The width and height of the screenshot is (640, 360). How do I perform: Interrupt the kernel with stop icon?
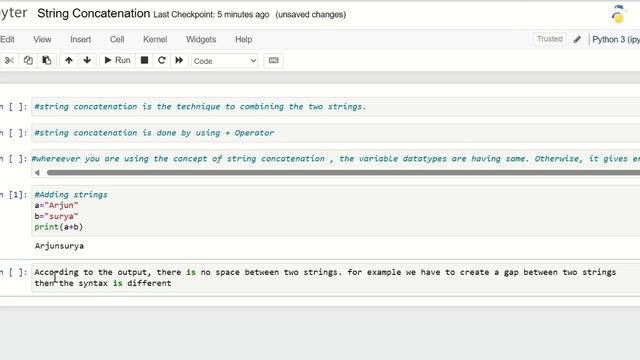pyautogui.click(x=144, y=61)
